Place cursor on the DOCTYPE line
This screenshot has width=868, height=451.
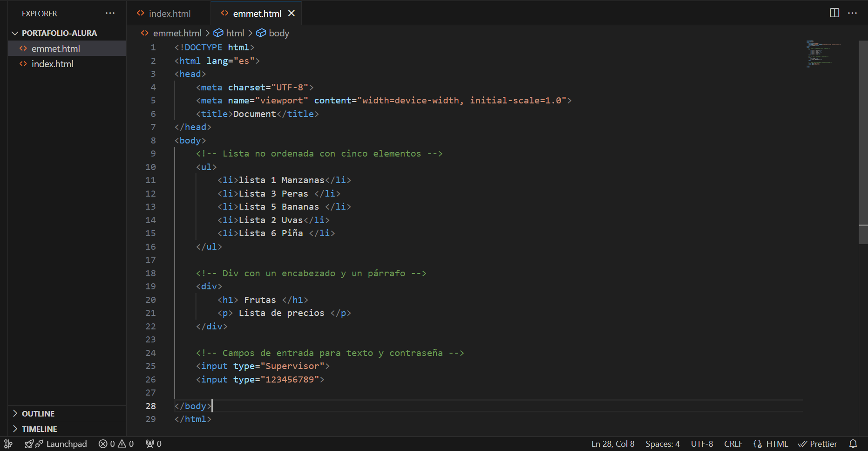[214, 48]
